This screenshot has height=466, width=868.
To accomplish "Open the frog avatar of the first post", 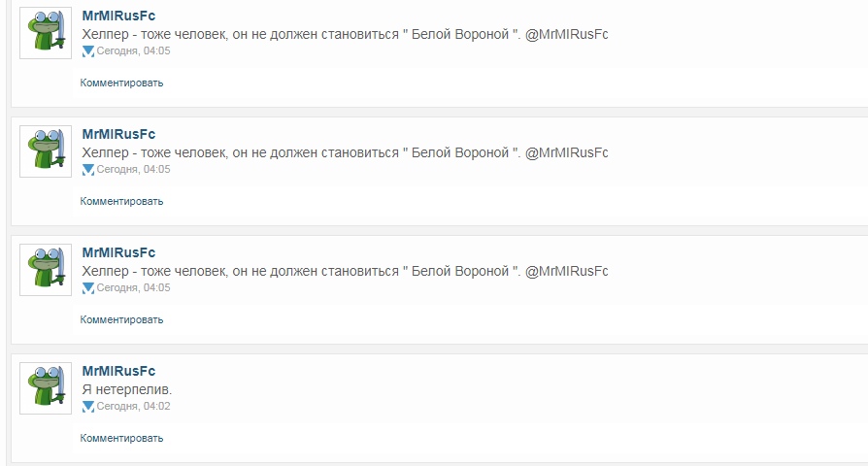I will 46,33.
